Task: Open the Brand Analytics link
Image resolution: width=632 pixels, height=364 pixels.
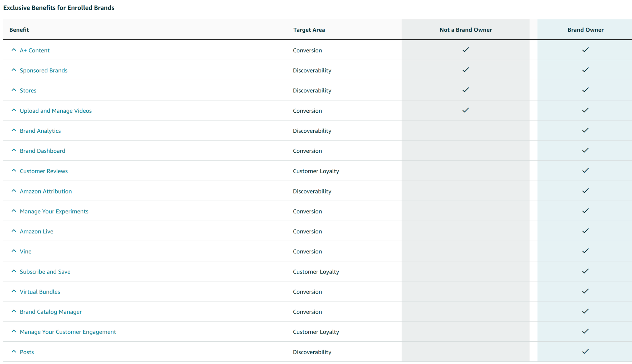Action: coord(40,131)
